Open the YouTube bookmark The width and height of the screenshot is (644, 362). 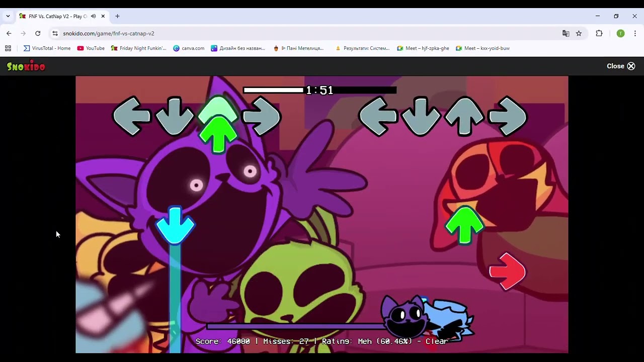click(x=91, y=48)
